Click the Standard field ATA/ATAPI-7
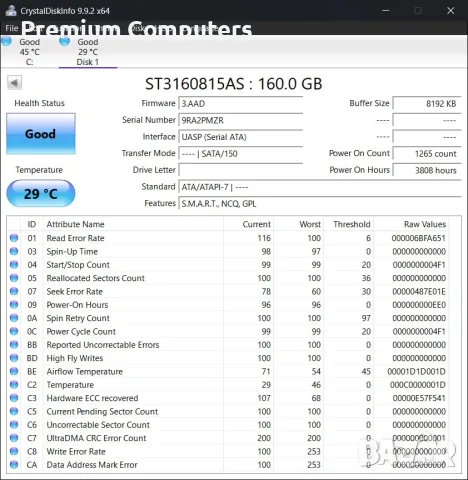 tap(320, 187)
